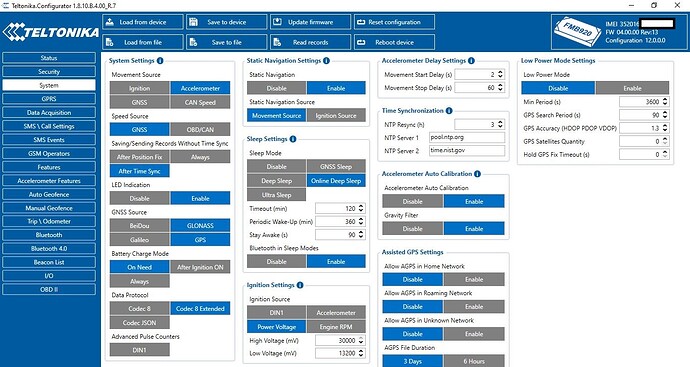Viewport: 690px width, 367px height.
Task: Click the Read records icon
Action: point(277,42)
